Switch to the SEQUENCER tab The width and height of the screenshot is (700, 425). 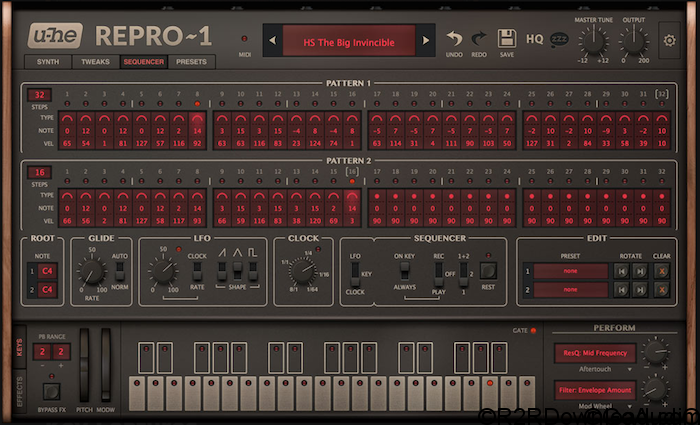pos(144,62)
